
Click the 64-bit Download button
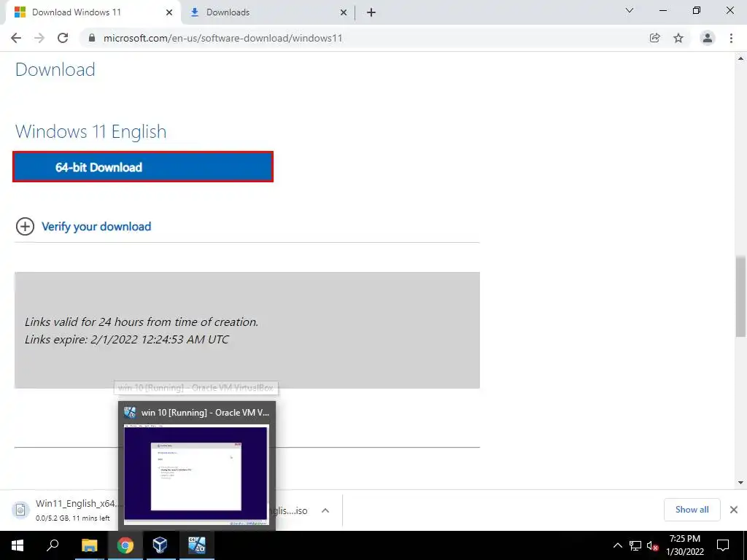click(143, 167)
